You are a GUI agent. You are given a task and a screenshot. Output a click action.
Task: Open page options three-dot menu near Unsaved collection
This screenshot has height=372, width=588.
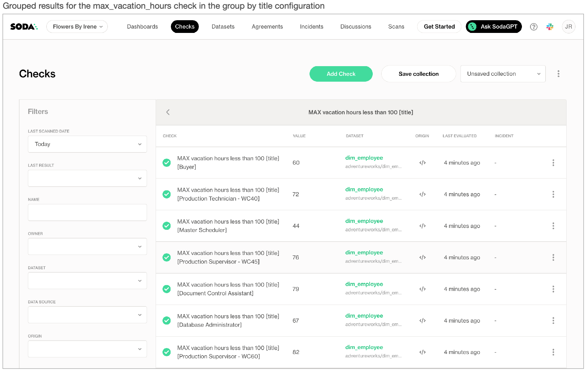558,74
